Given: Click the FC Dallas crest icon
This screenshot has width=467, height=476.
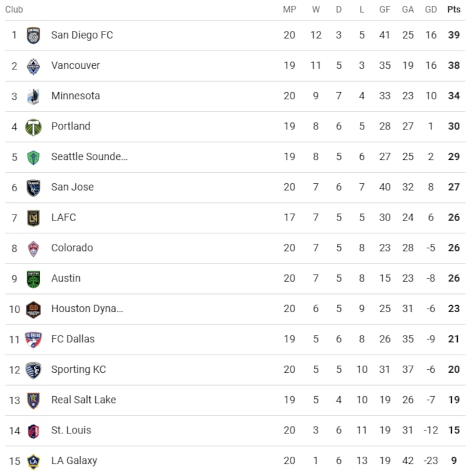Looking at the screenshot, I should point(33,339).
